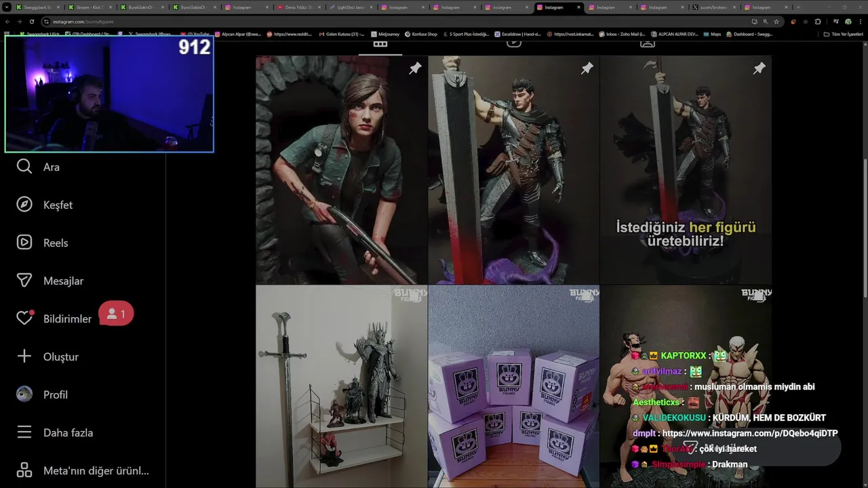The height and width of the screenshot is (488, 868).
Task: Open the pinned Ellie figure post
Action: (341, 169)
